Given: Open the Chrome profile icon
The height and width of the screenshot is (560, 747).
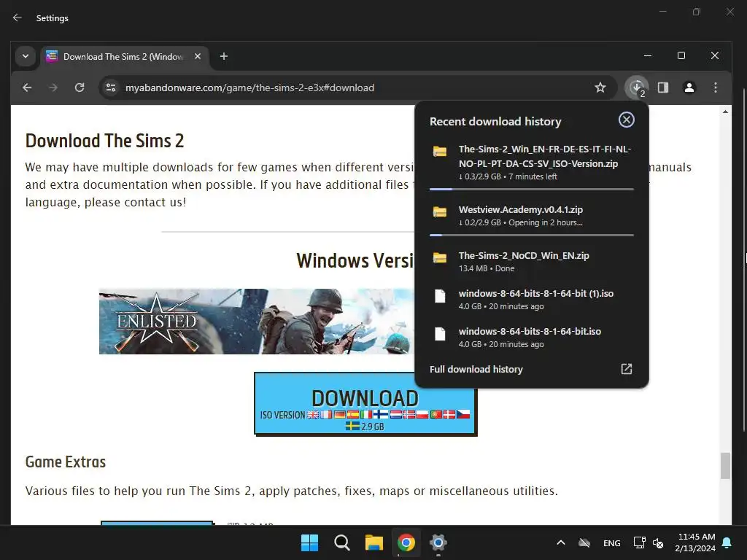Looking at the screenshot, I should pos(689,87).
